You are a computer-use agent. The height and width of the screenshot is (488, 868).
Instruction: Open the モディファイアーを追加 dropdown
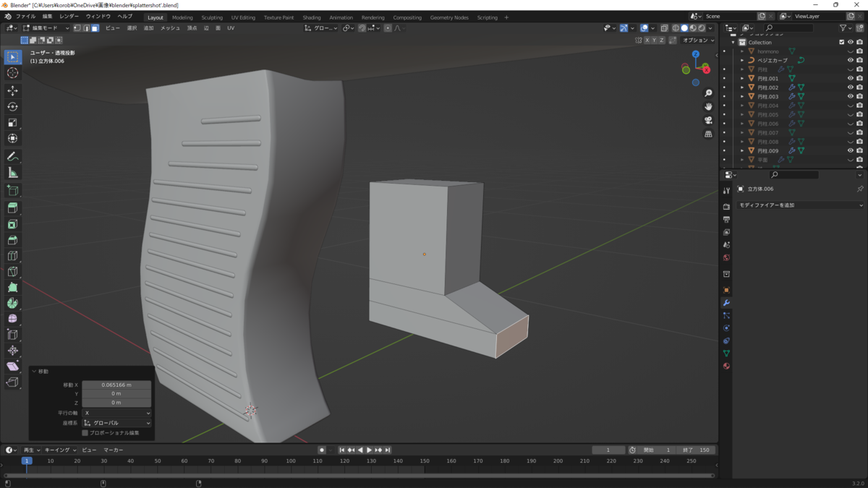click(x=799, y=205)
